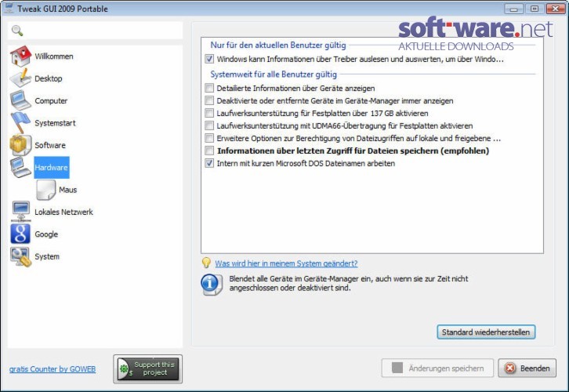Open Lokales Netzwerk settings
Viewport: 569px width, 392px height.
63,212
